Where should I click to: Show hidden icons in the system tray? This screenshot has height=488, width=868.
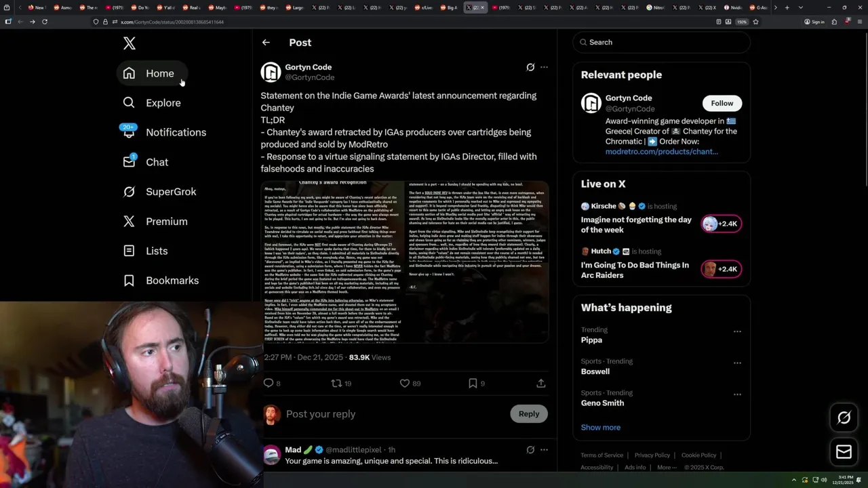tap(794, 480)
